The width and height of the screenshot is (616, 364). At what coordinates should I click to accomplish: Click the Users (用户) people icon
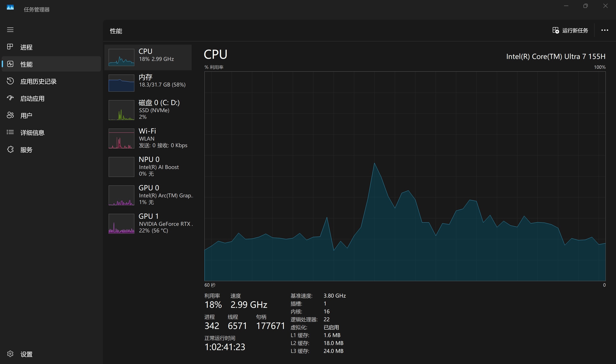[10, 115]
